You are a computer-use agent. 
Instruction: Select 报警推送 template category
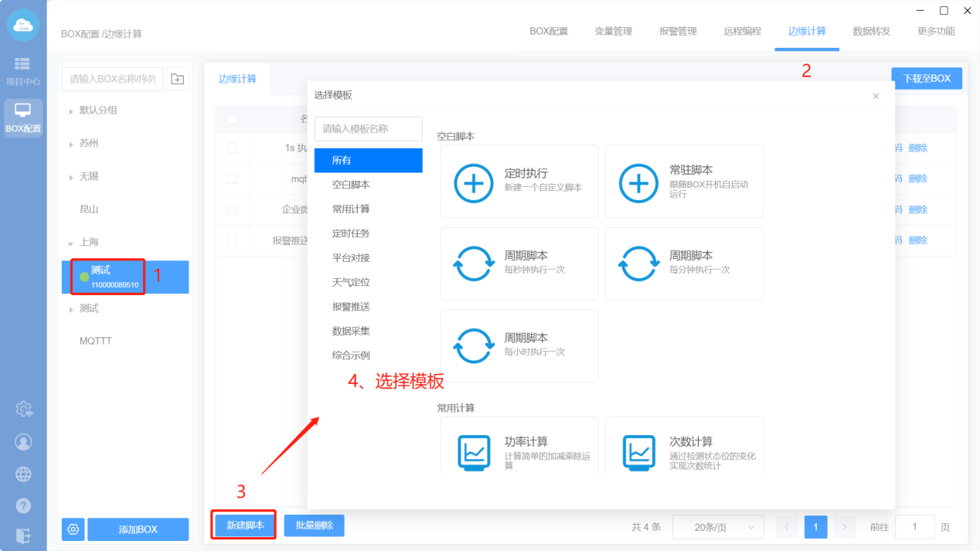pos(351,307)
